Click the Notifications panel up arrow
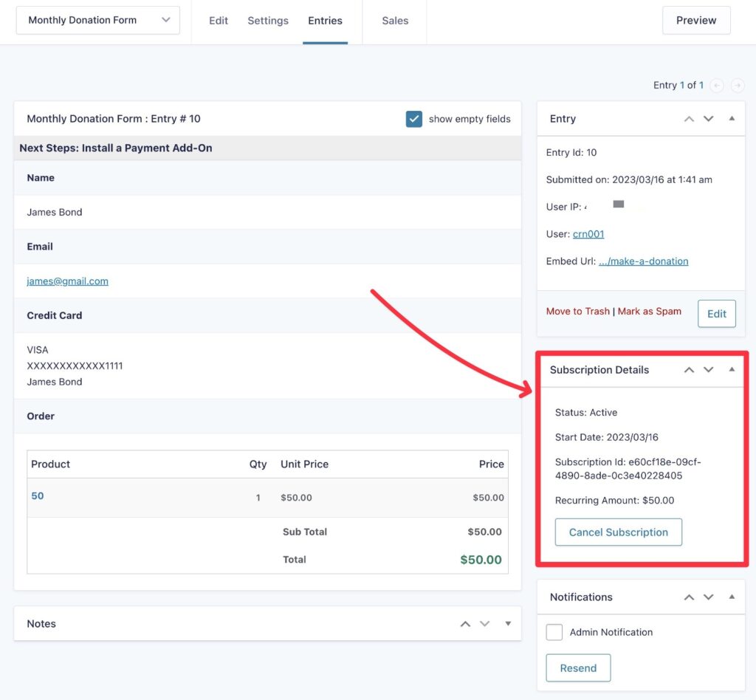Image resolution: width=756 pixels, height=700 pixels. tap(689, 597)
